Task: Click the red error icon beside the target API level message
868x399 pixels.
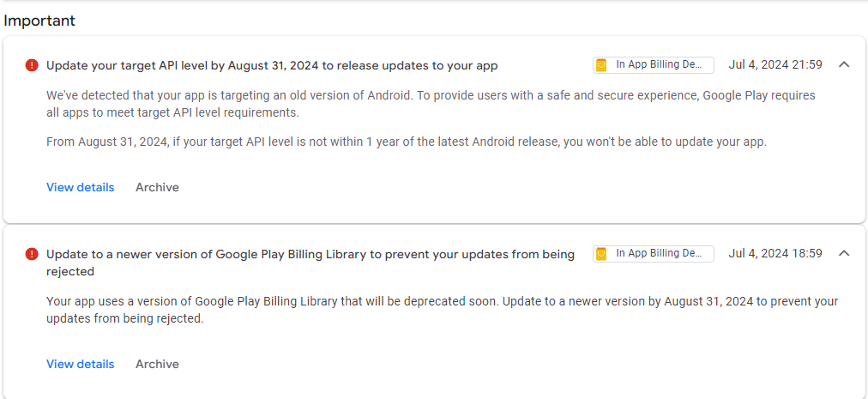Action: pyautogui.click(x=32, y=65)
